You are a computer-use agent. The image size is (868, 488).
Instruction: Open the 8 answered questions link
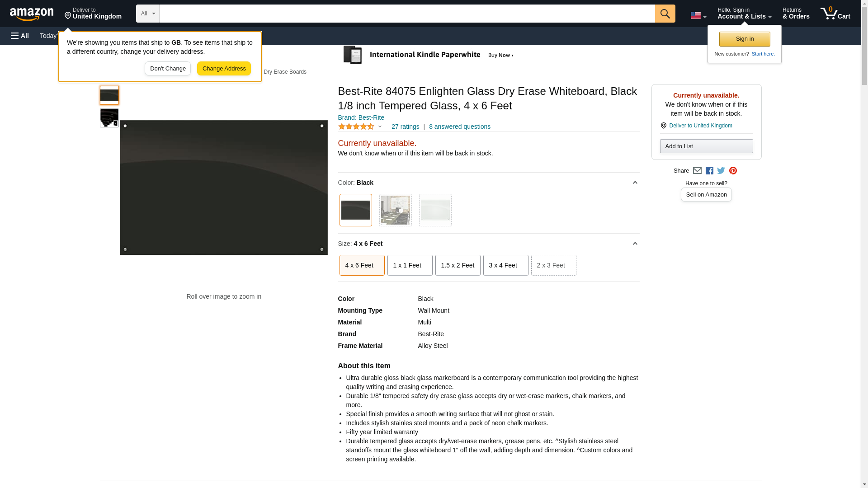pos(459,127)
